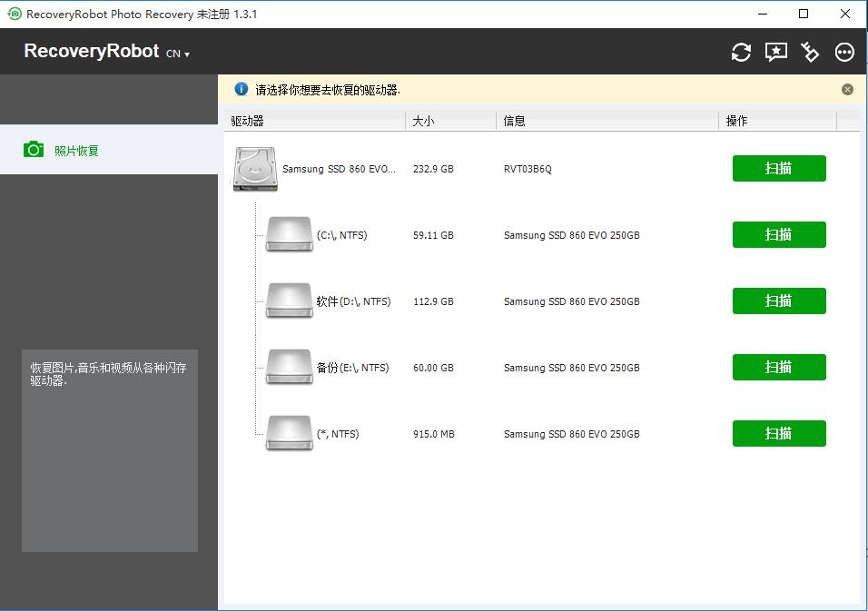Select the Samsung SSD 860 EVO... row label
Viewport: 868px width, 611px height.
coord(339,169)
